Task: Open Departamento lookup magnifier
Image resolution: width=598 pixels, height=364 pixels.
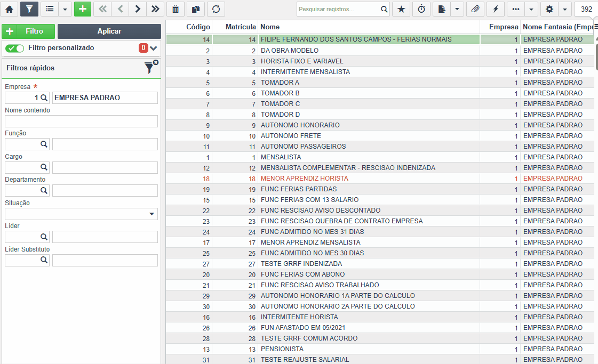Action: coord(44,191)
